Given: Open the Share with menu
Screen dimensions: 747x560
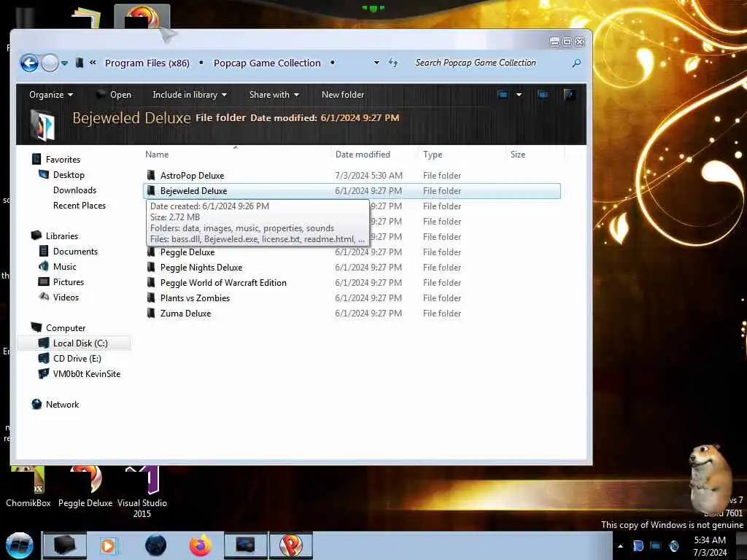Looking at the screenshot, I should (x=274, y=95).
